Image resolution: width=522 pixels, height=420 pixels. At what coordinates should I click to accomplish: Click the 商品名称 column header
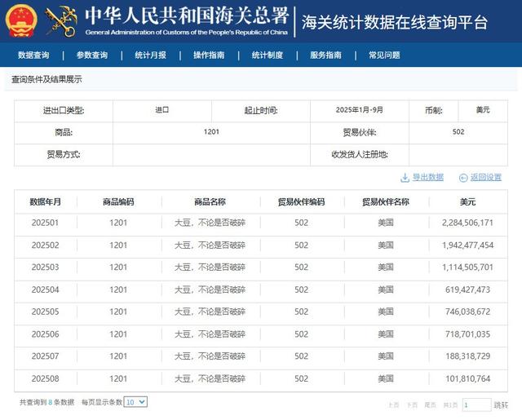point(210,201)
